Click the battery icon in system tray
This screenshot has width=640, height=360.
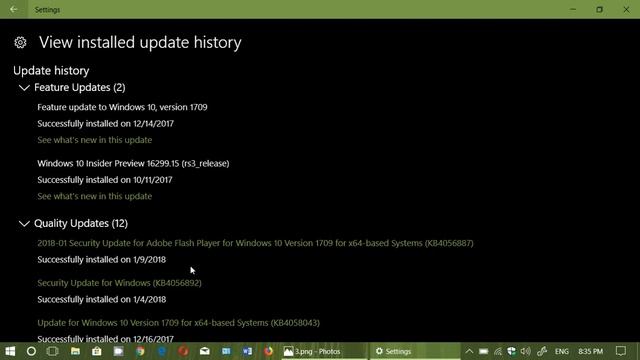coord(483,351)
